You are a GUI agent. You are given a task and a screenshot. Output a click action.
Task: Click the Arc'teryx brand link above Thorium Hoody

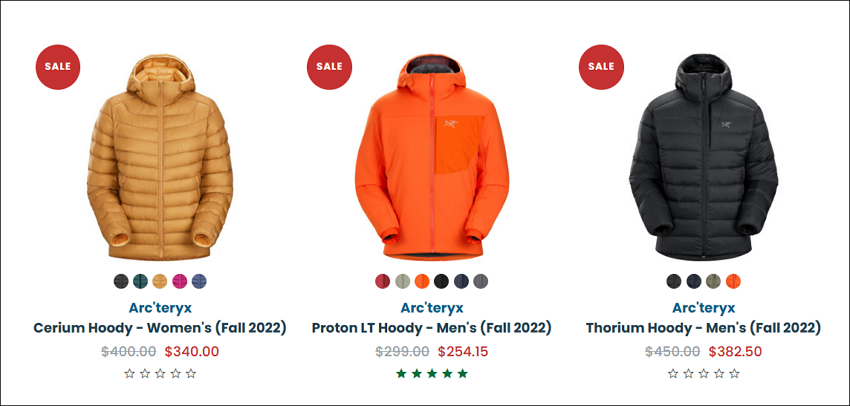704,308
